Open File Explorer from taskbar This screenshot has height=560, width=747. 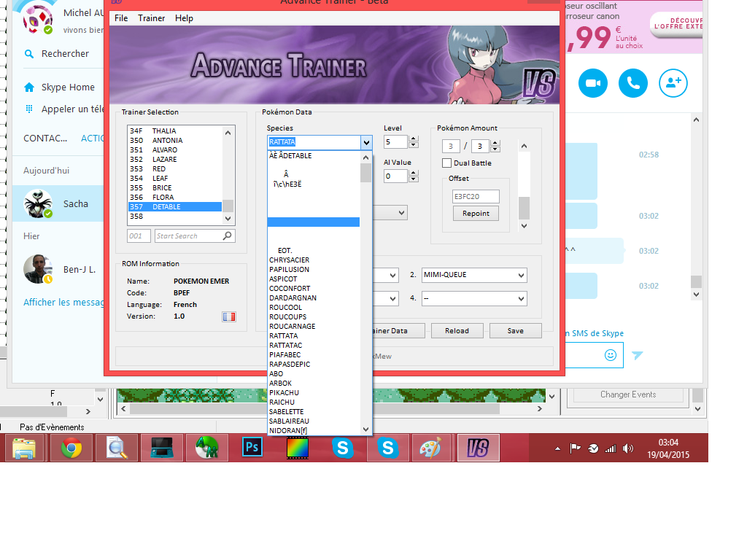coord(24,448)
